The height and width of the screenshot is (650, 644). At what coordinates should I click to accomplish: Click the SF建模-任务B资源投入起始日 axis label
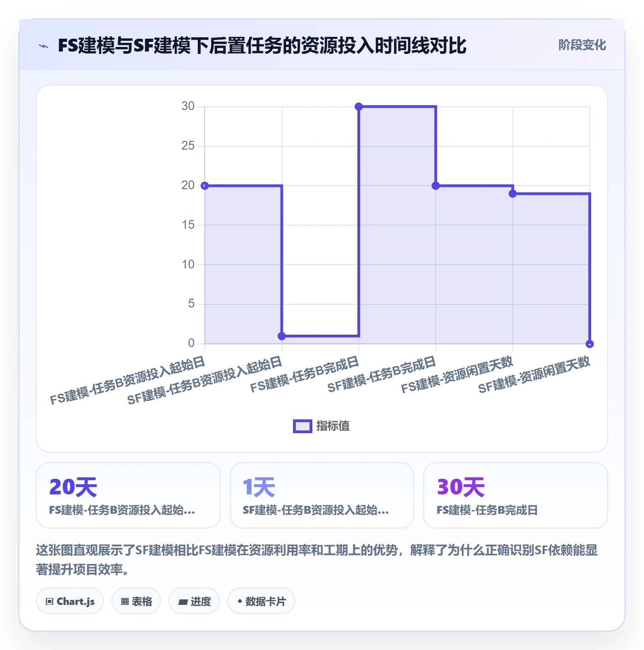[205, 380]
